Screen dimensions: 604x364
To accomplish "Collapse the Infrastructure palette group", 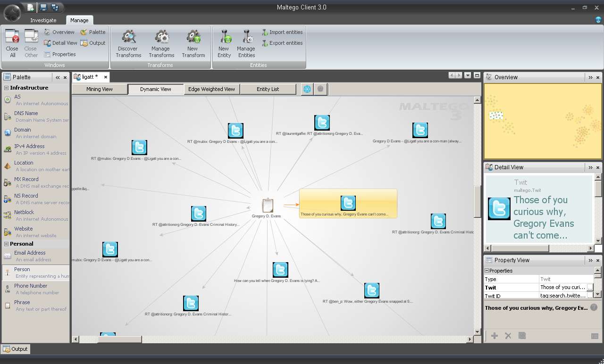I will click(x=7, y=88).
